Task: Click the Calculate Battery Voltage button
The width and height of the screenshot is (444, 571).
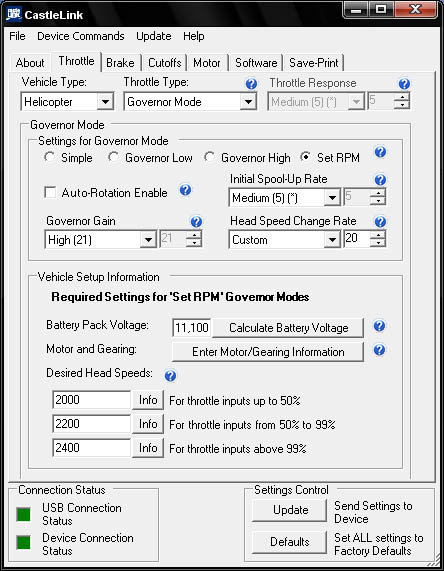Action: click(x=288, y=328)
